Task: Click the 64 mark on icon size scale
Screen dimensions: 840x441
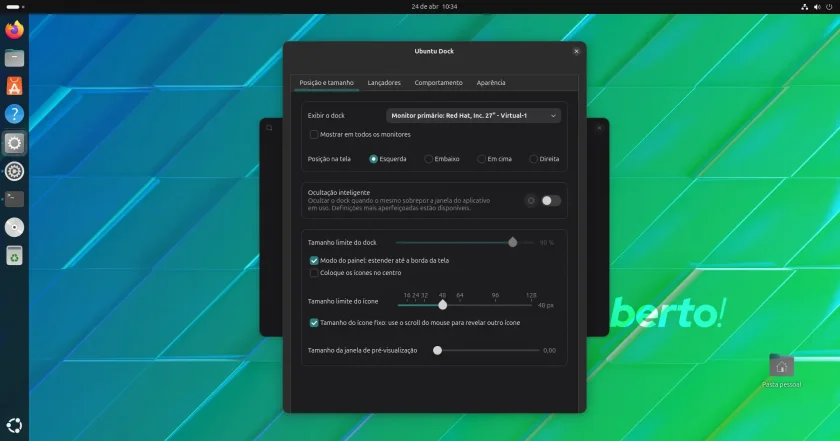Action: click(460, 295)
